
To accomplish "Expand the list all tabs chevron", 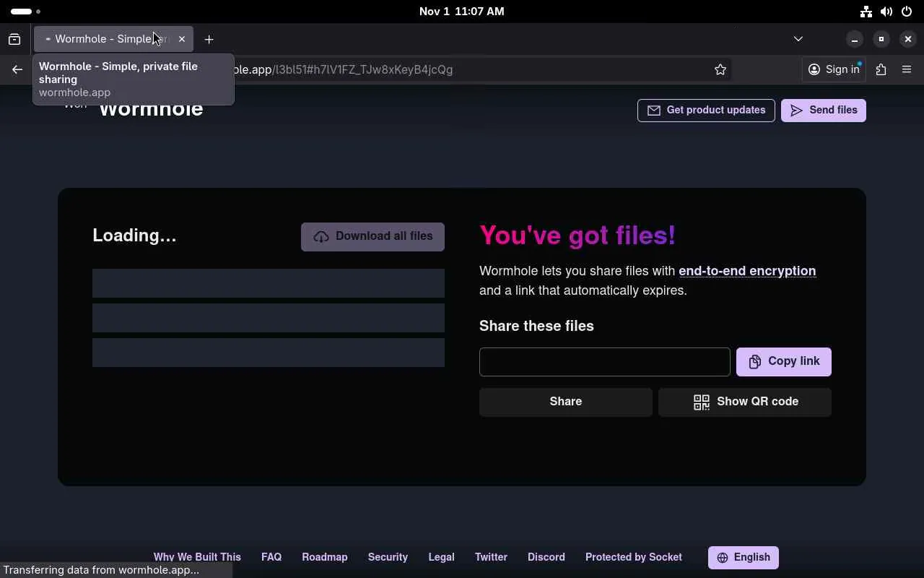I will click(x=798, y=39).
